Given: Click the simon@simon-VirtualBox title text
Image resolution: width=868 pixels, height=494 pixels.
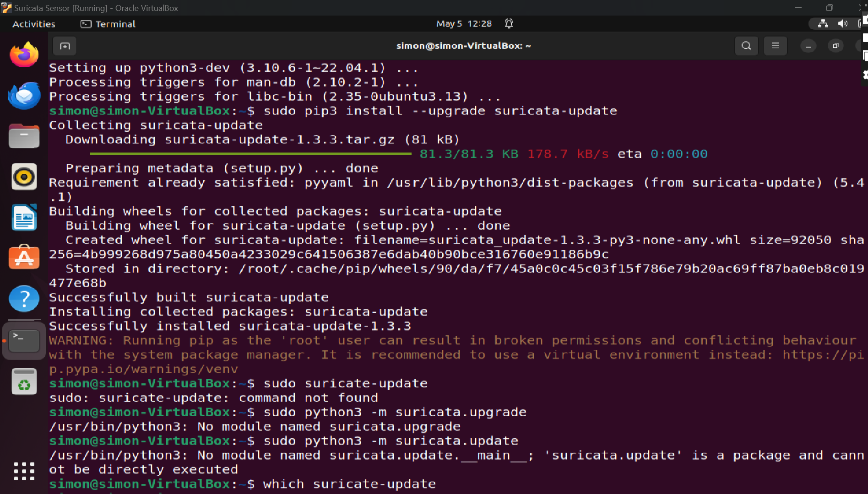Looking at the screenshot, I should [x=463, y=46].
